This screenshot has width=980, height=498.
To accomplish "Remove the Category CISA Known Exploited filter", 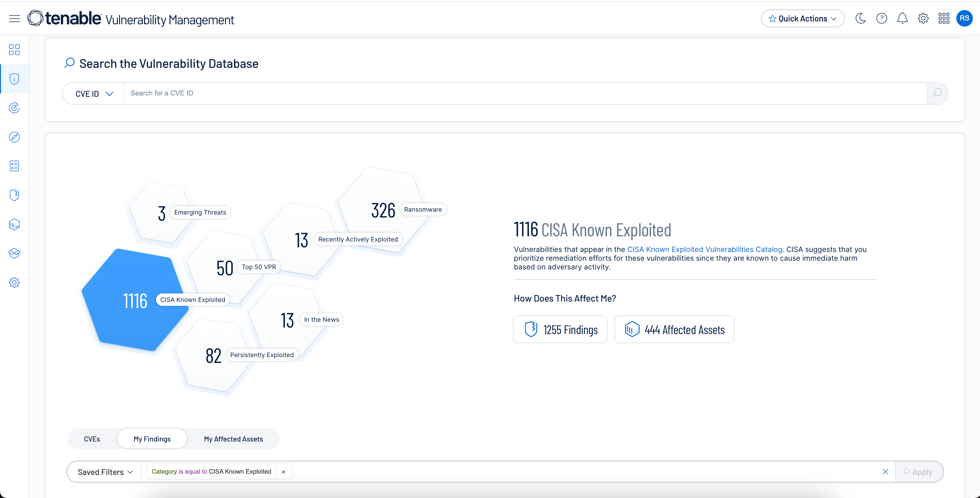I will tap(283, 472).
